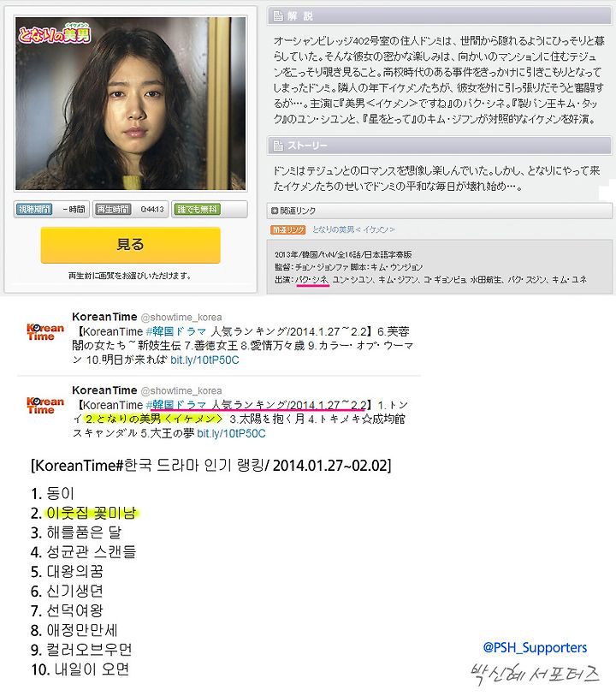Screen dimensions: 616x696
Task: Click KoreanTime username on second tweet
Action: click(x=104, y=390)
